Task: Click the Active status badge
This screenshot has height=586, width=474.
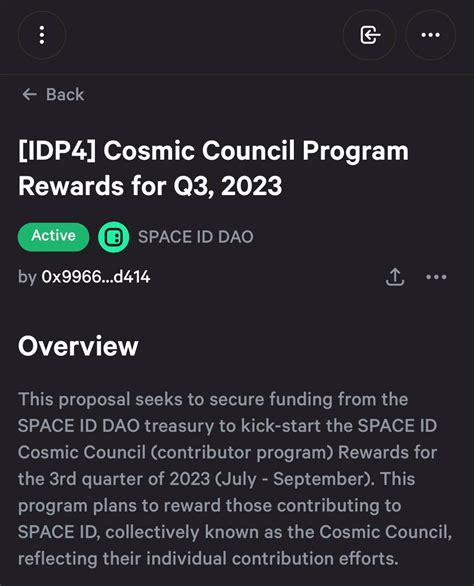Action: pyautogui.click(x=53, y=237)
